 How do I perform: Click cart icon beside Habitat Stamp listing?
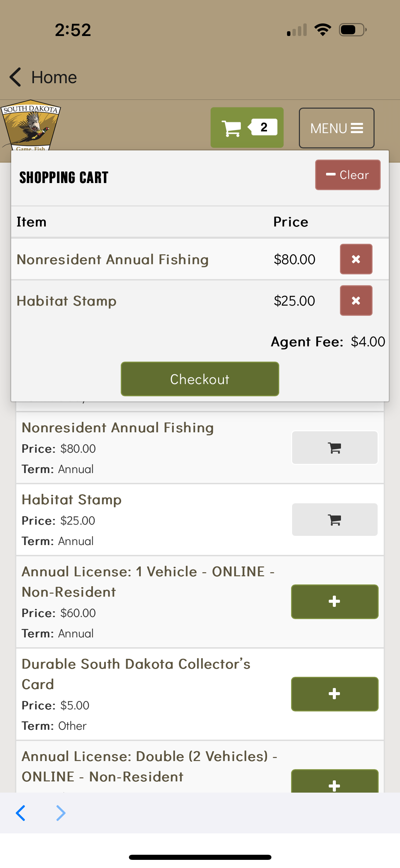pos(335,520)
